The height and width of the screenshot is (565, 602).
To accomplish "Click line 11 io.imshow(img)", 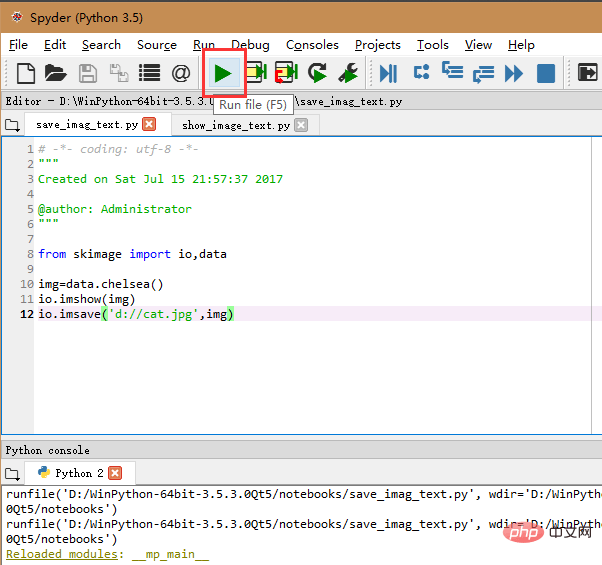I will point(87,299).
